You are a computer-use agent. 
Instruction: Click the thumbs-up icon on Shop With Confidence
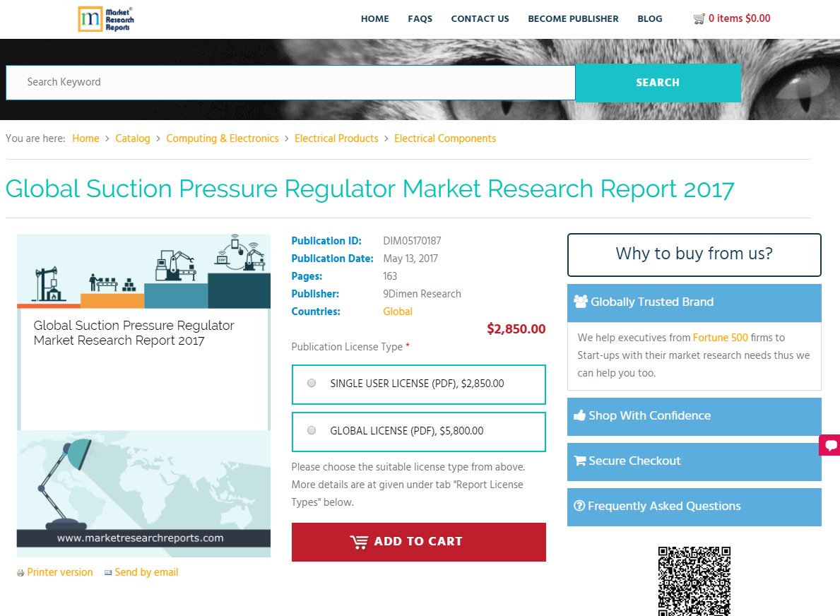(x=579, y=415)
